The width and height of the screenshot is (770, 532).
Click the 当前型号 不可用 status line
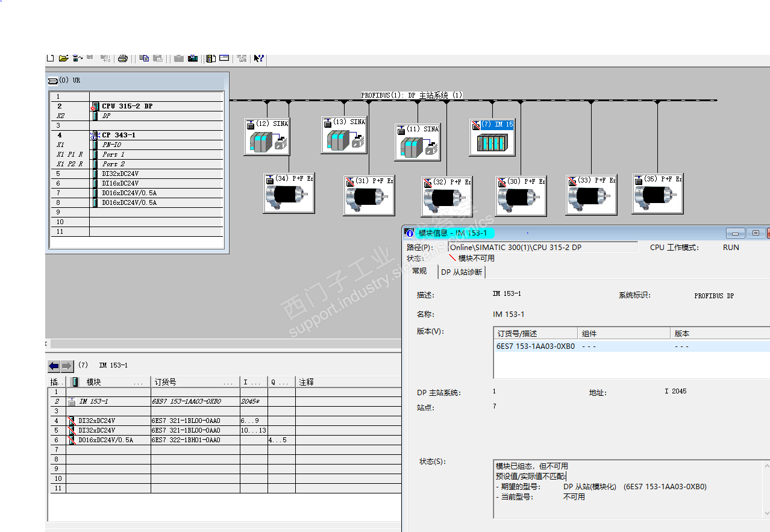click(x=540, y=496)
